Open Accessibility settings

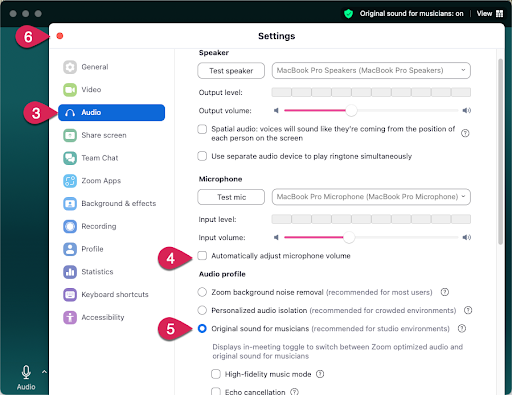pos(111,317)
